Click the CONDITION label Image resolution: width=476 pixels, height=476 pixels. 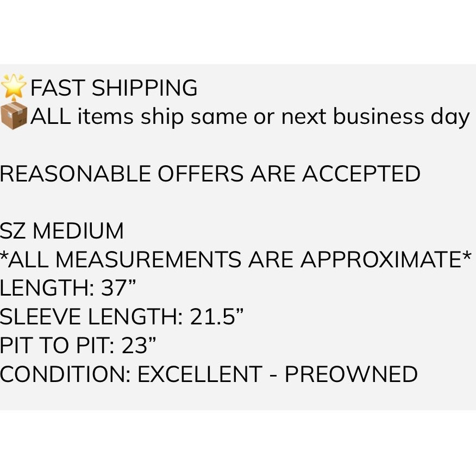pyautogui.click(x=65, y=374)
